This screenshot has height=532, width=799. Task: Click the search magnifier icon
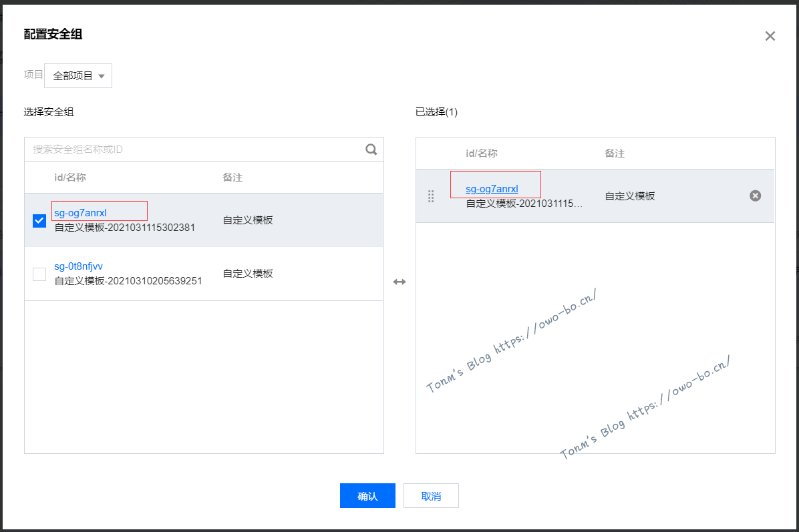click(x=371, y=150)
